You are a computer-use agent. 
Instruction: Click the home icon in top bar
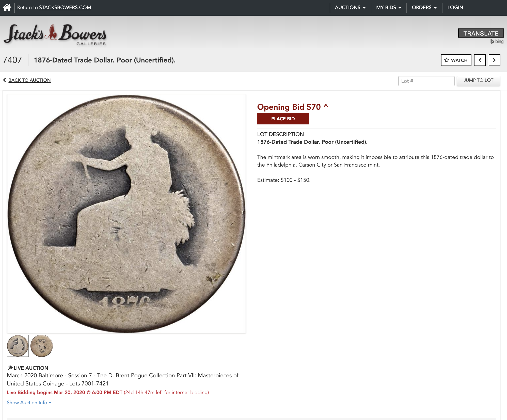coord(7,7)
